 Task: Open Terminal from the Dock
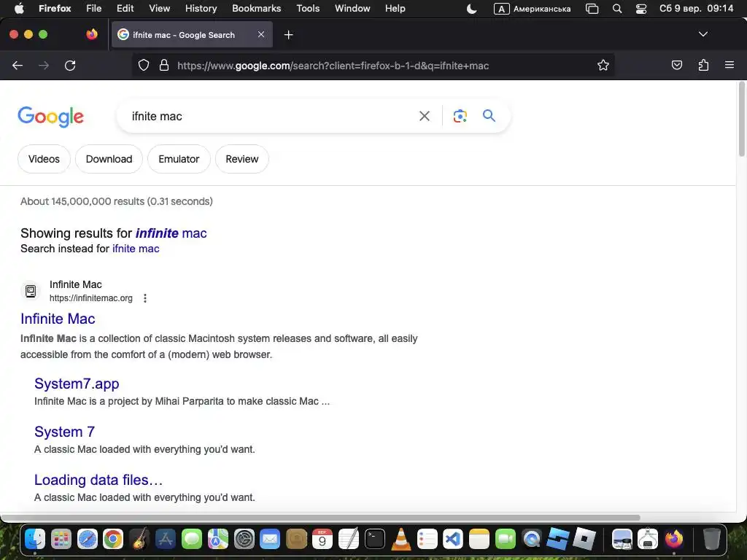click(x=375, y=539)
